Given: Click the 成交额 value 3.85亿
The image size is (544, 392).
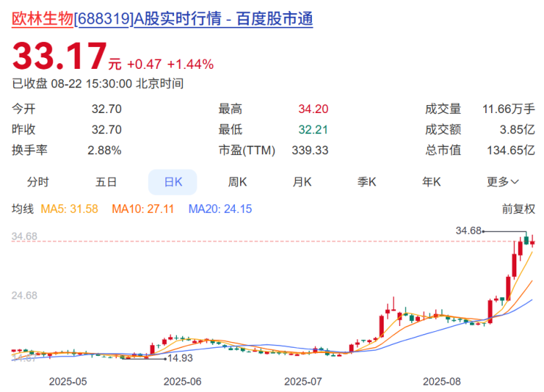Looking at the screenshot, I should [517, 130].
